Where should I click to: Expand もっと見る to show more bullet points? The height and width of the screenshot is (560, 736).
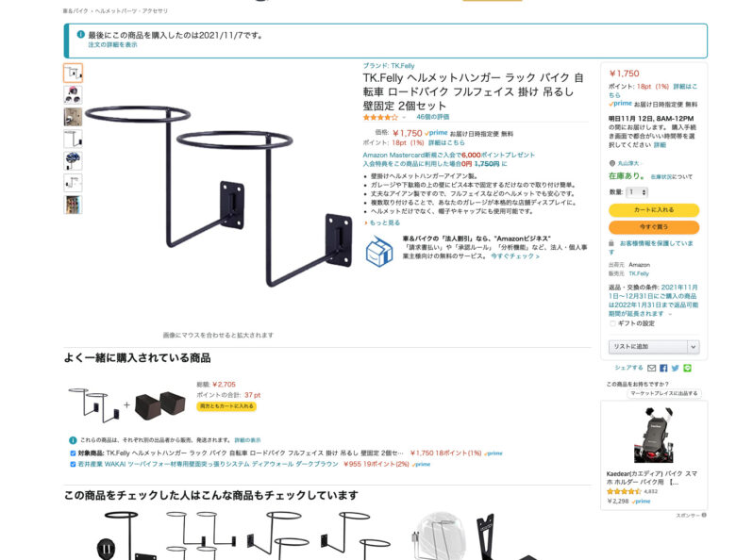tap(382, 222)
